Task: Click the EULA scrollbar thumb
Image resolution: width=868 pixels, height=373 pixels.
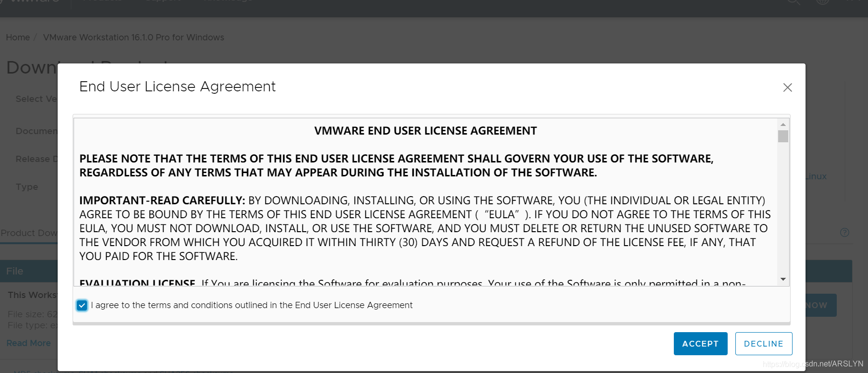Action: point(783,137)
